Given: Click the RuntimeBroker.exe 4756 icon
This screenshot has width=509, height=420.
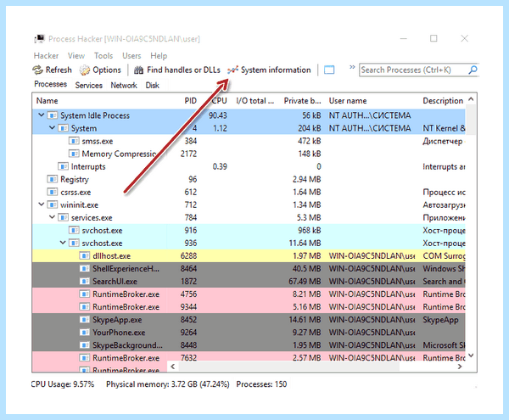Looking at the screenshot, I should [84, 294].
